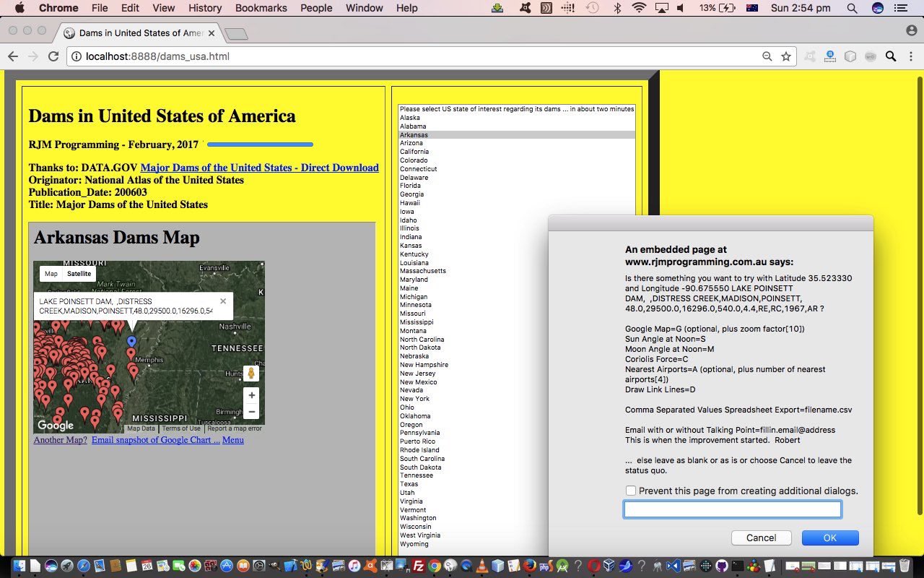Zoom in on the Arkansas map
Image resolution: width=924 pixels, height=578 pixels.
251,396
